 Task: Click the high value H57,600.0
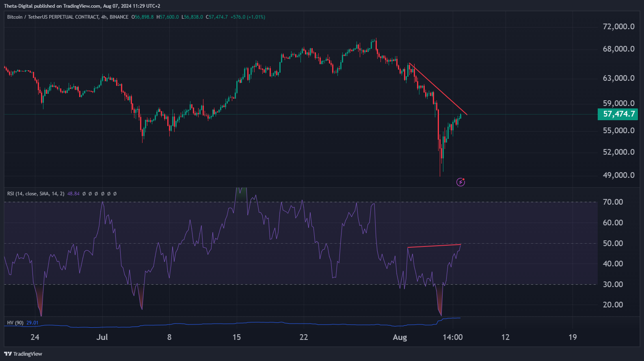[x=168, y=17]
